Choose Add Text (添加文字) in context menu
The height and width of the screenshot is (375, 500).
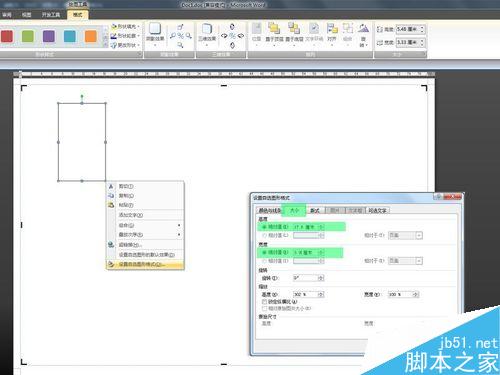coord(145,215)
